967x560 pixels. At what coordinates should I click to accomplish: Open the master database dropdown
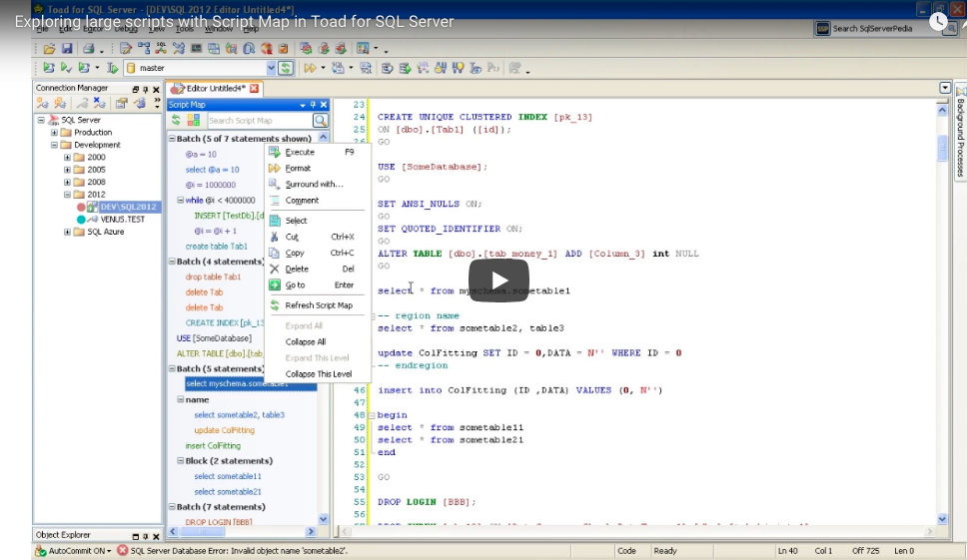tap(271, 68)
